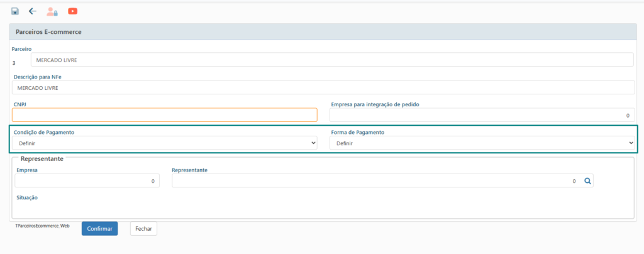Expand the Condição de Pagamento dropdown
The width and height of the screenshot is (644, 254).
tap(165, 143)
